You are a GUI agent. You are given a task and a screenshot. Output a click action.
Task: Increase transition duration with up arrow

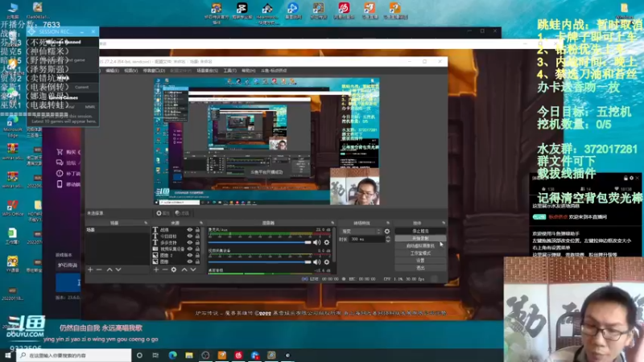[388, 237]
